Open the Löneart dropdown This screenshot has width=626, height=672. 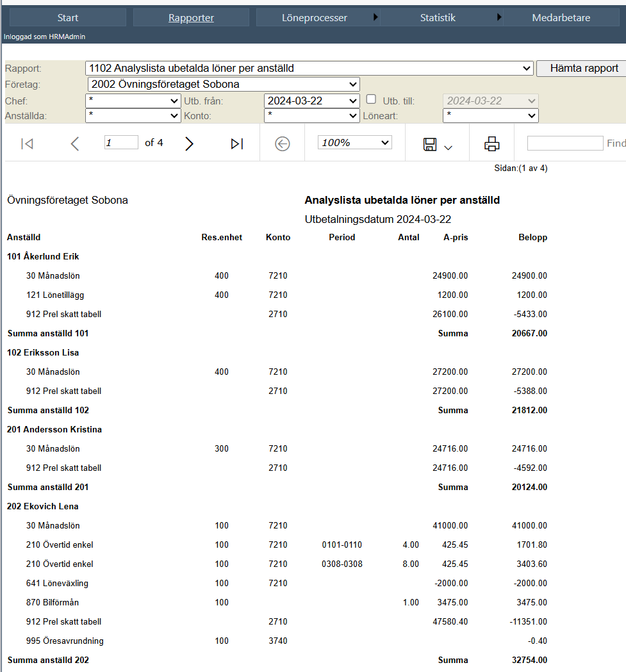coord(491,115)
